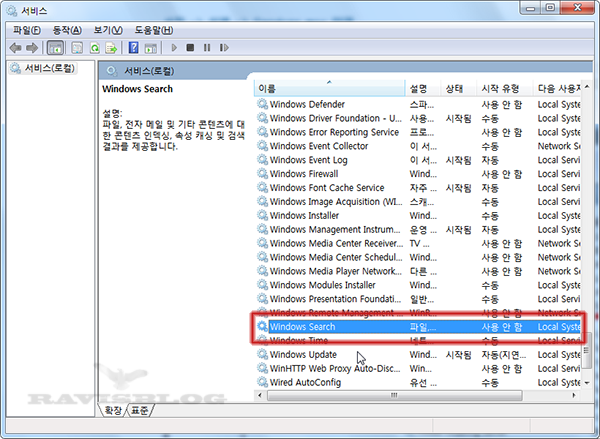The image size is (600, 439).
Task: Click the horizontal scrollbar right arrow
Action: (574, 395)
